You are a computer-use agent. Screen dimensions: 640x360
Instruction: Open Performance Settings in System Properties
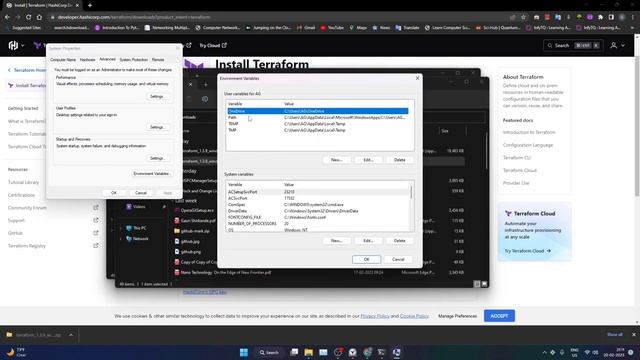[x=157, y=96]
